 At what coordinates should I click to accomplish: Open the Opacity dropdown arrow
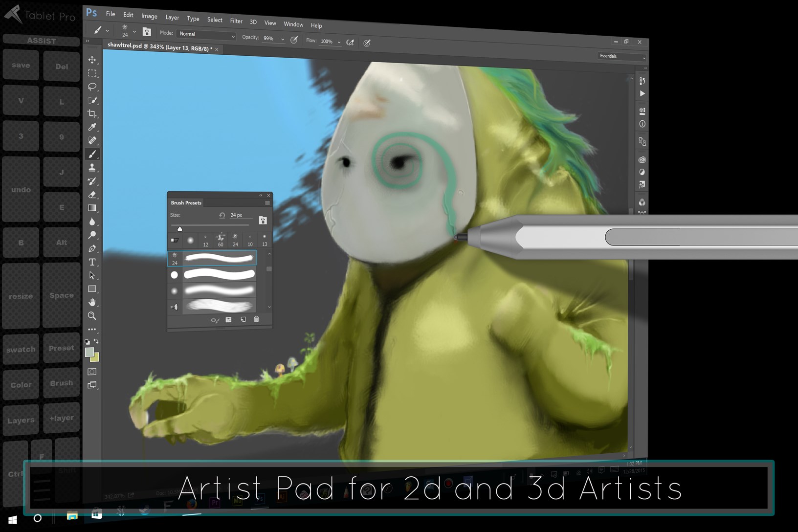click(x=283, y=39)
